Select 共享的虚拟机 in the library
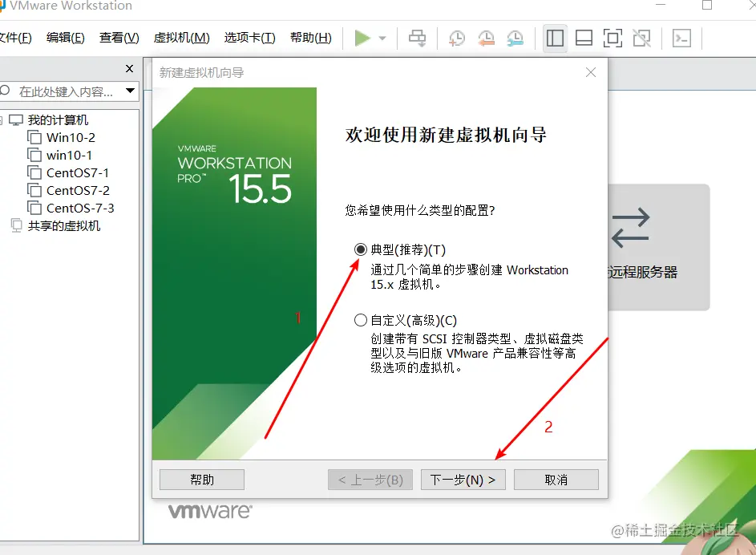The width and height of the screenshot is (756, 555). tap(63, 225)
